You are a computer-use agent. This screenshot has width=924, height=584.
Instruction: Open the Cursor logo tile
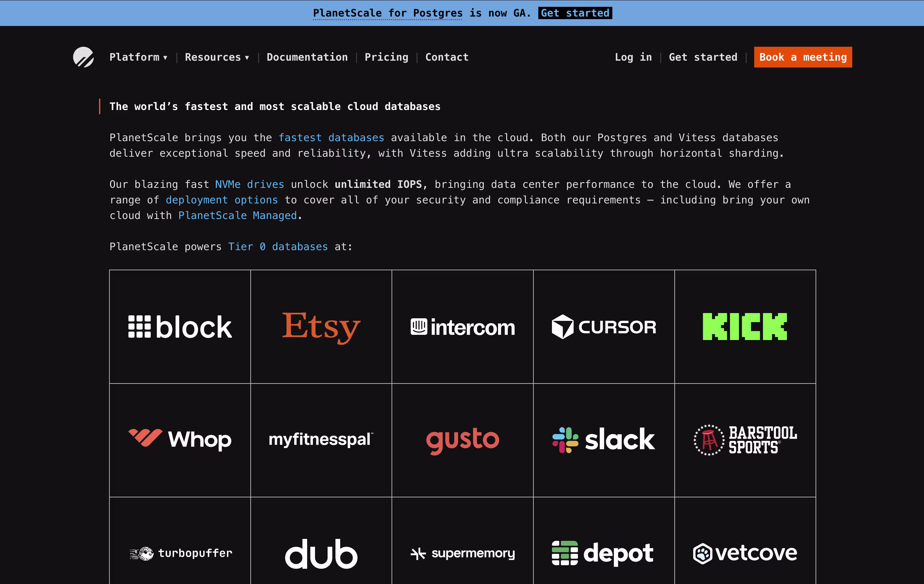click(604, 327)
